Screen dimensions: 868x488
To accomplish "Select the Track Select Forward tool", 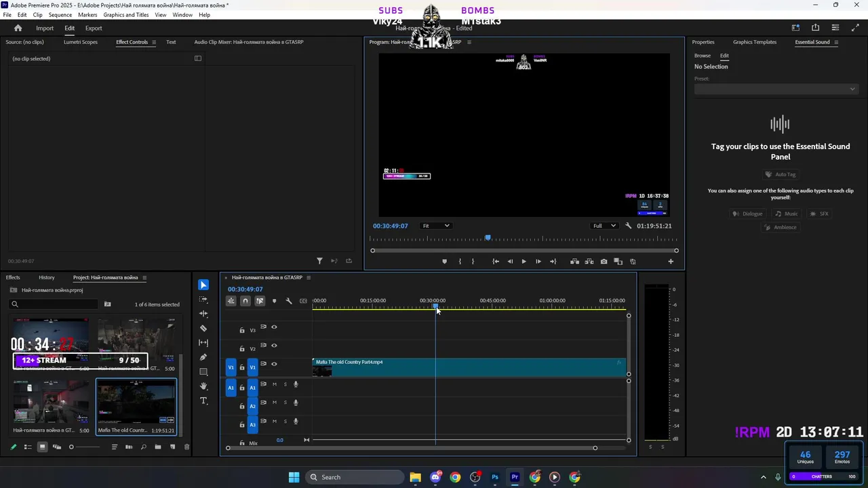I will [203, 299].
